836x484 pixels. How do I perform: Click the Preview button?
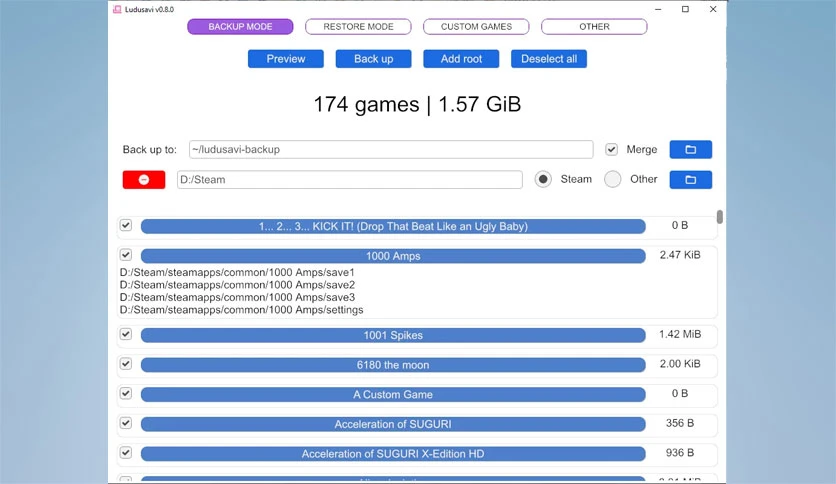point(286,59)
